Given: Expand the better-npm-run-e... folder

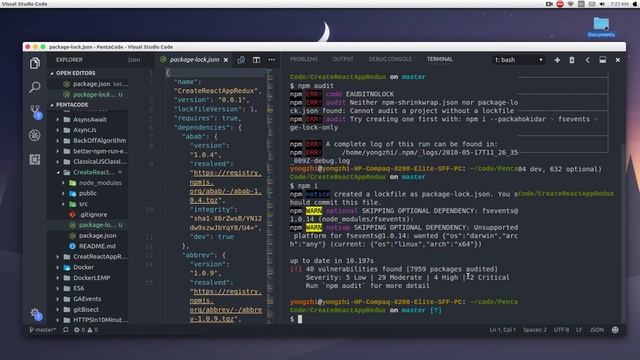Looking at the screenshot, I should 100,151.
